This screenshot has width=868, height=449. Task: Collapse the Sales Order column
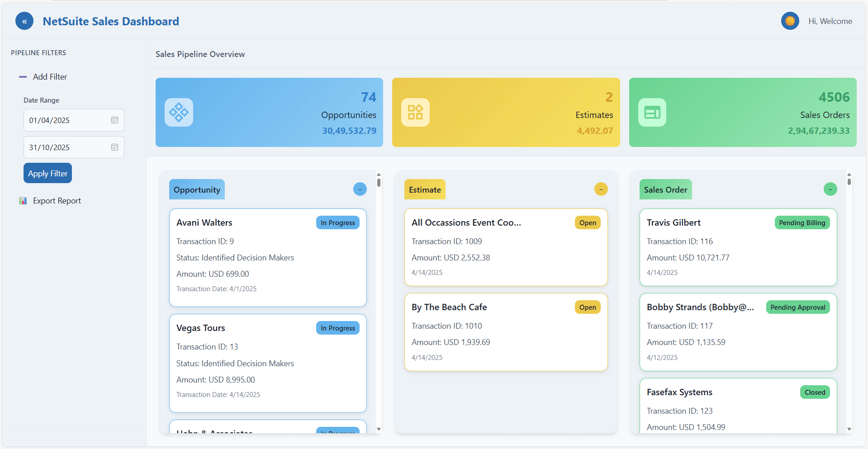coord(830,189)
